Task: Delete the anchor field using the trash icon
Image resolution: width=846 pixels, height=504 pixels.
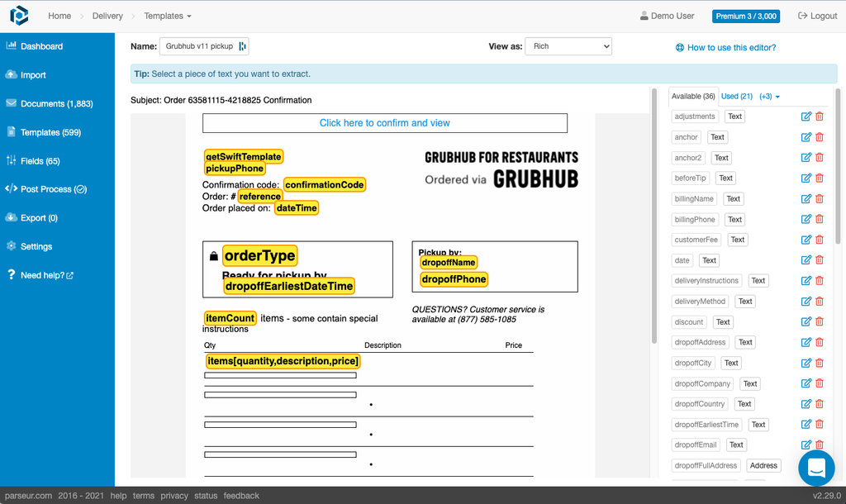Action: click(819, 136)
